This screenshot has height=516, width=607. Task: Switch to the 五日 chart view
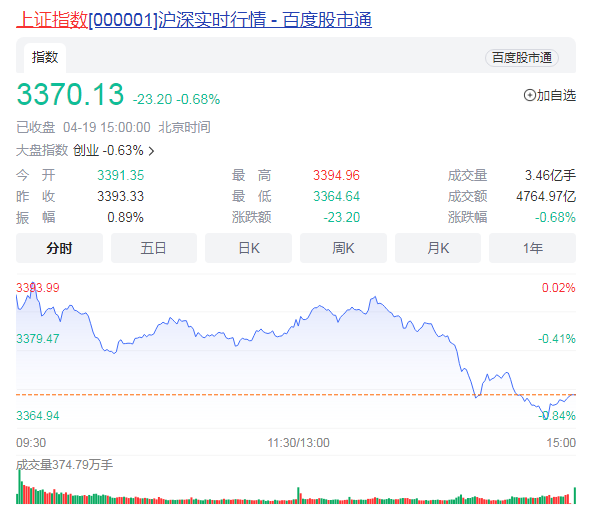point(153,248)
